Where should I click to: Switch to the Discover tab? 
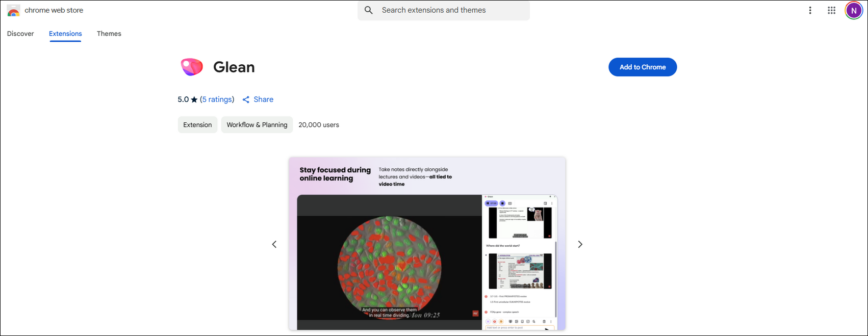(x=20, y=34)
